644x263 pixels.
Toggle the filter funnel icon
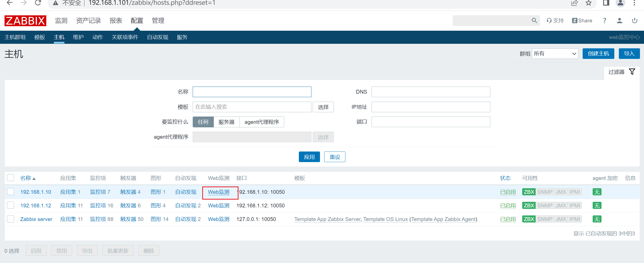tap(632, 72)
